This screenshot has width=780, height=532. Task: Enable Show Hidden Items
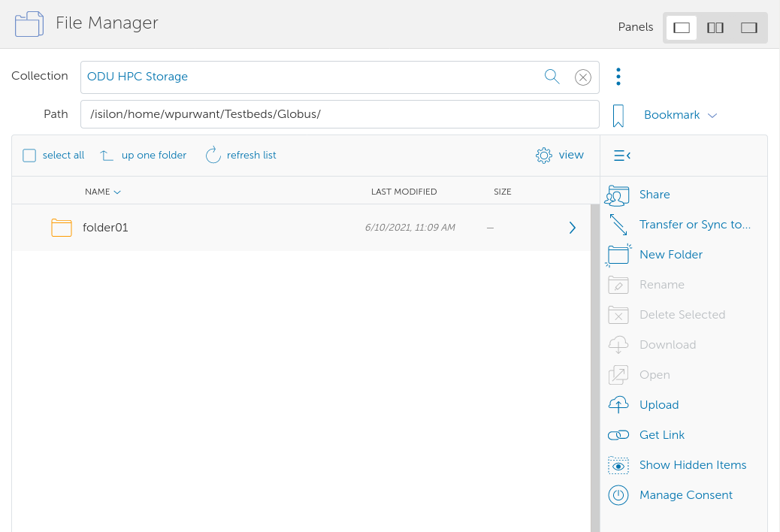click(616, 464)
